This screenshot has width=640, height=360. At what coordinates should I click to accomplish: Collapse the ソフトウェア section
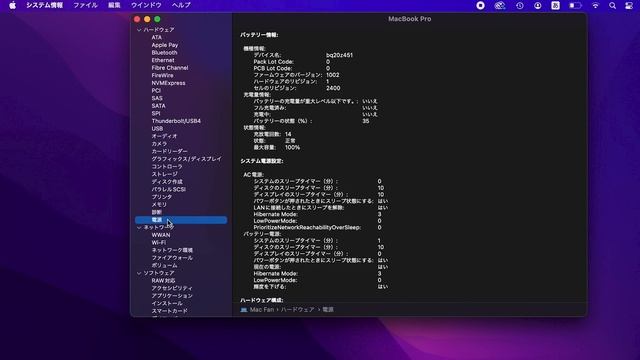[139, 273]
